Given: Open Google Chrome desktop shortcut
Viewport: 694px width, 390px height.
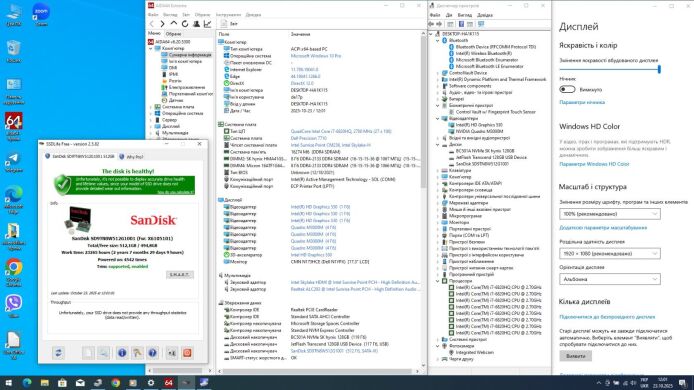Looking at the screenshot, I should [x=13, y=272].
